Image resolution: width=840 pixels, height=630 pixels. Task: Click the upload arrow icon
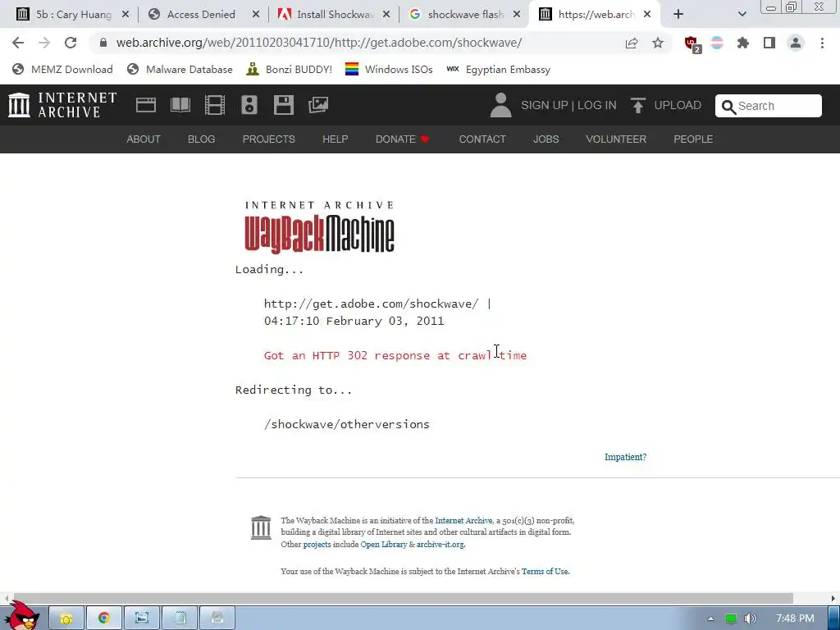(x=637, y=105)
